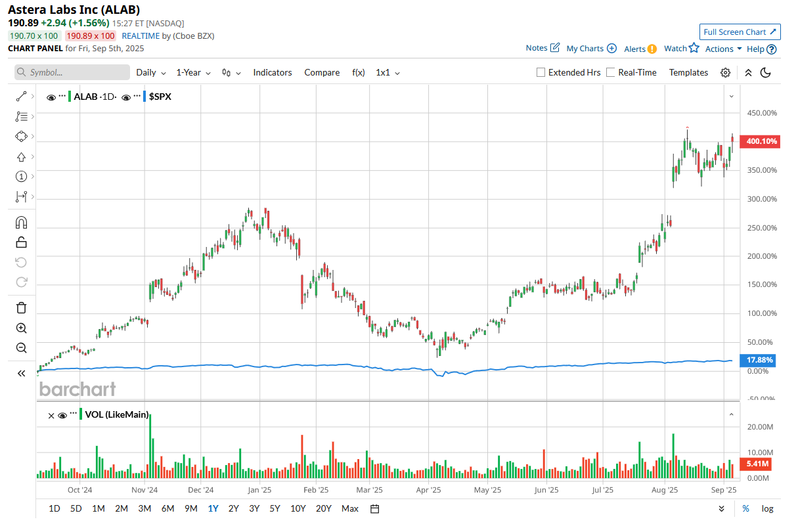Select the 5D range tab

[x=76, y=509]
